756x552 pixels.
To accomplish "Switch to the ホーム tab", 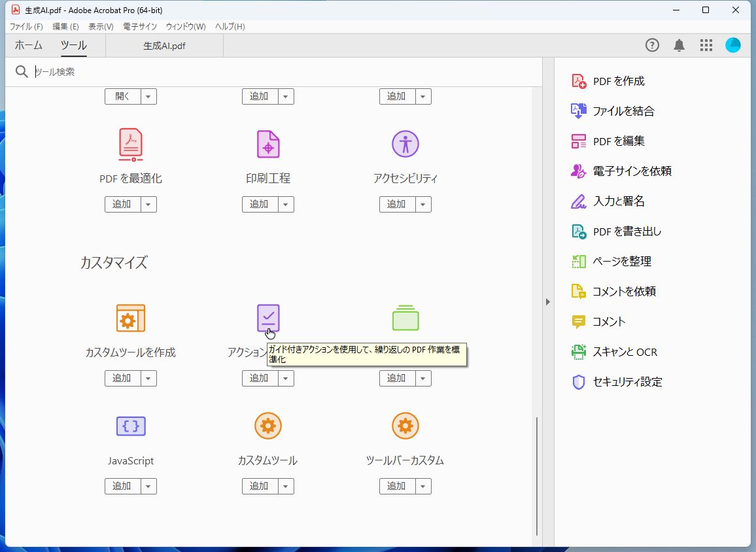I will click(27, 45).
